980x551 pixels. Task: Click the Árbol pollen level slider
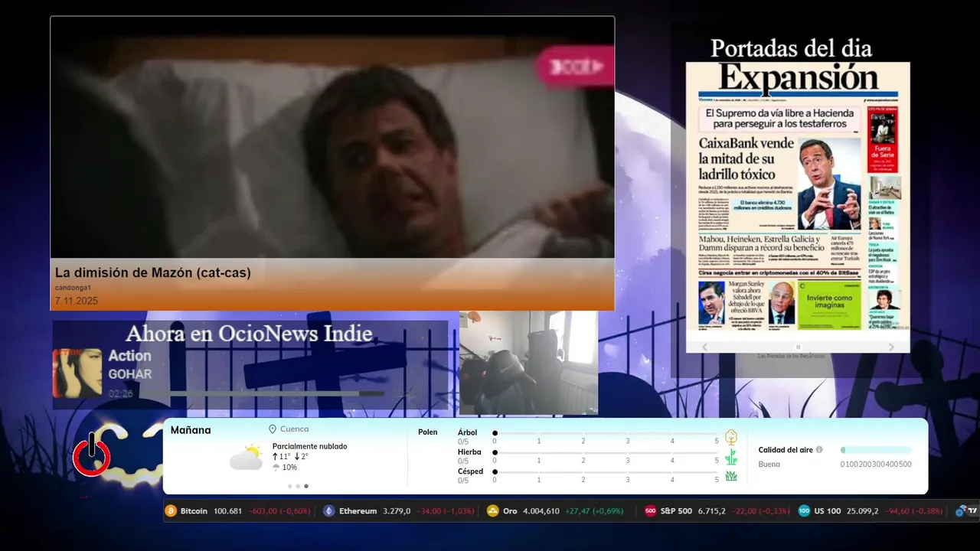[x=606, y=433]
